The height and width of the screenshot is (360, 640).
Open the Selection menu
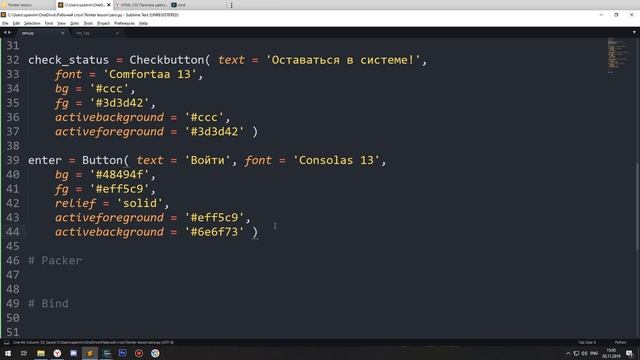pos(32,23)
